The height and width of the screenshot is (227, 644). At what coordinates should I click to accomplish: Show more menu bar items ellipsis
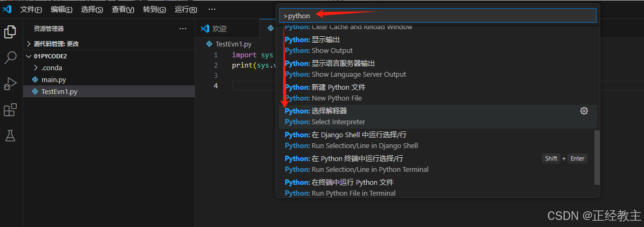point(211,9)
